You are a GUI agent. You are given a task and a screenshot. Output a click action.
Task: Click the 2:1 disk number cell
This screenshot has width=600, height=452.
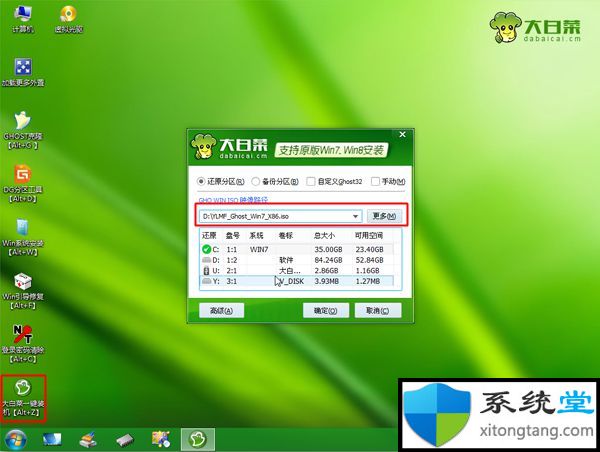[x=232, y=271]
